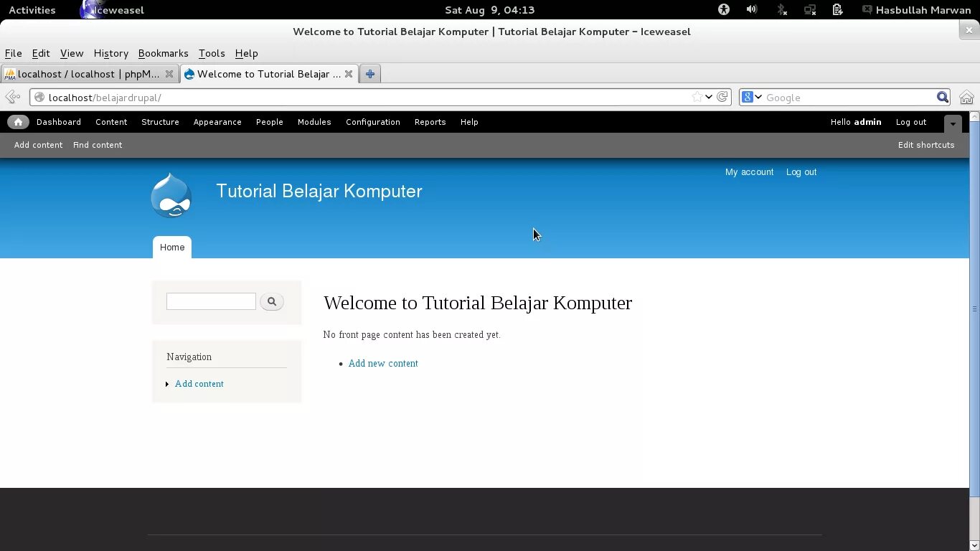Viewport: 980px width, 551px height.
Task: Open My account page
Action: (749, 171)
